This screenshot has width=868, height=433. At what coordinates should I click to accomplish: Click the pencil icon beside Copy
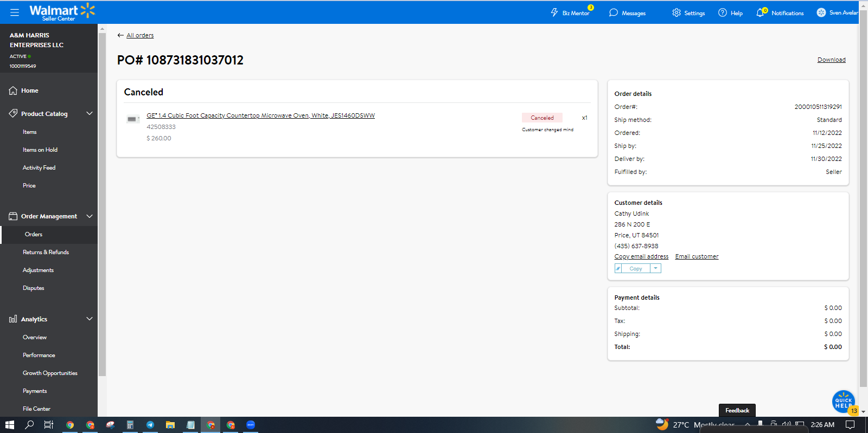pyautogui.click(x=618, y=268)
